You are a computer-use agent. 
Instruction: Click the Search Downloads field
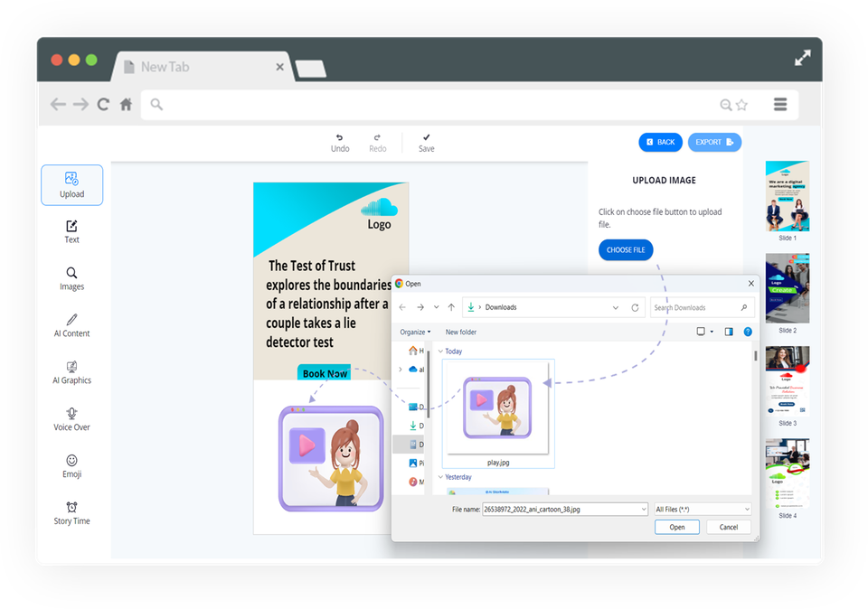702,307
